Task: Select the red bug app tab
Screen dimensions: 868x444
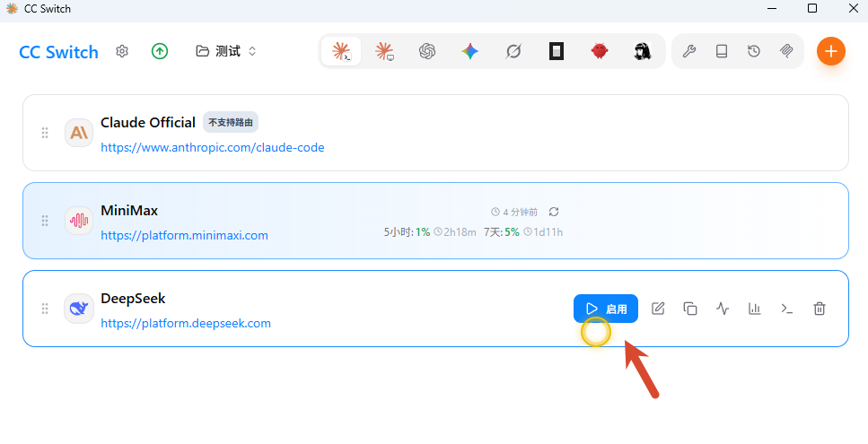Action: [x=600, y=51]
